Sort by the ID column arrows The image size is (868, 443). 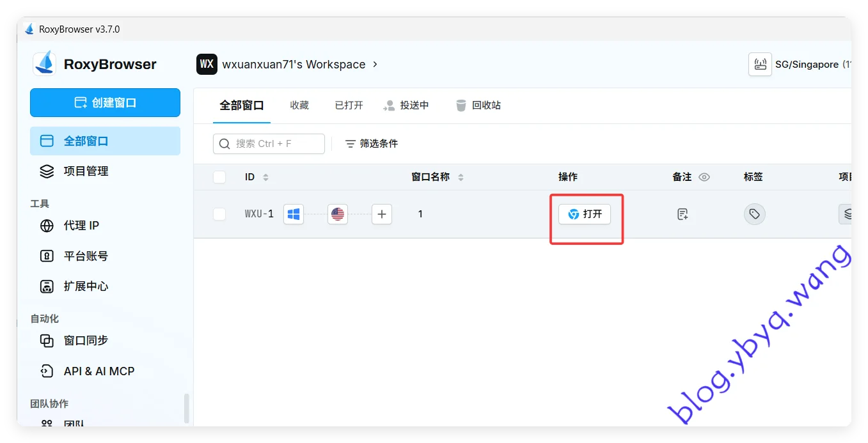click(266, 177)
